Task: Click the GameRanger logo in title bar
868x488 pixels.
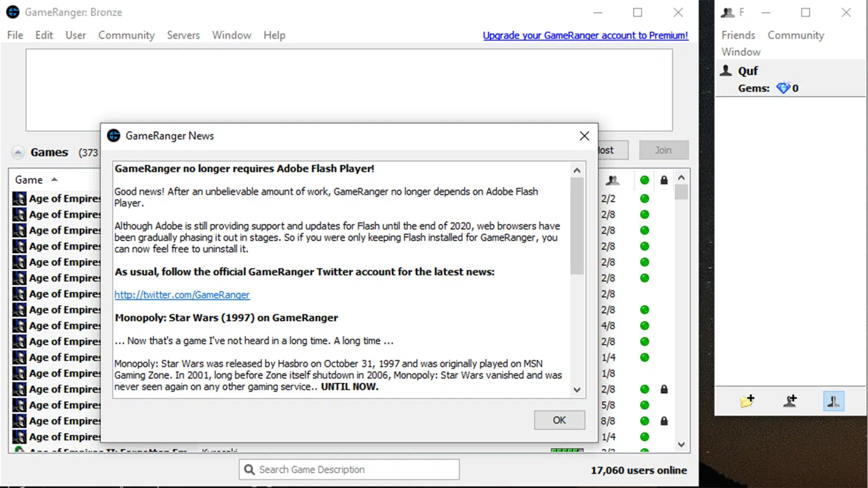Action: tap(13, 12)
